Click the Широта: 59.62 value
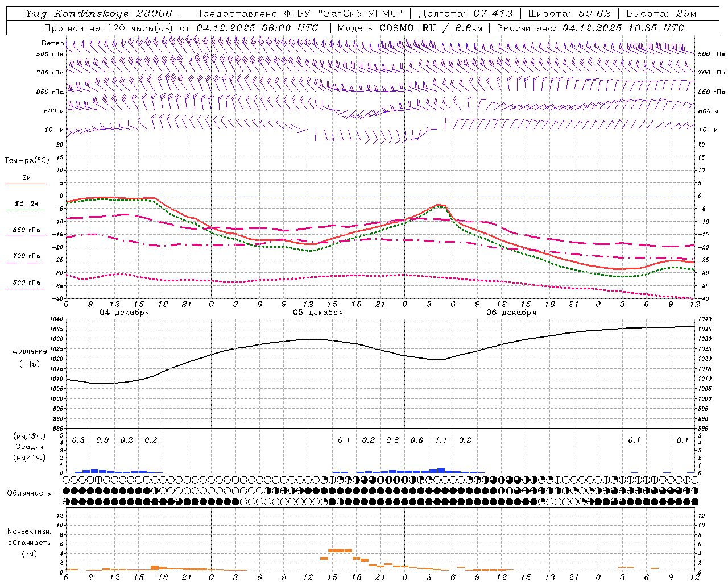Screen dimensions: 728x582 point(569,14)
